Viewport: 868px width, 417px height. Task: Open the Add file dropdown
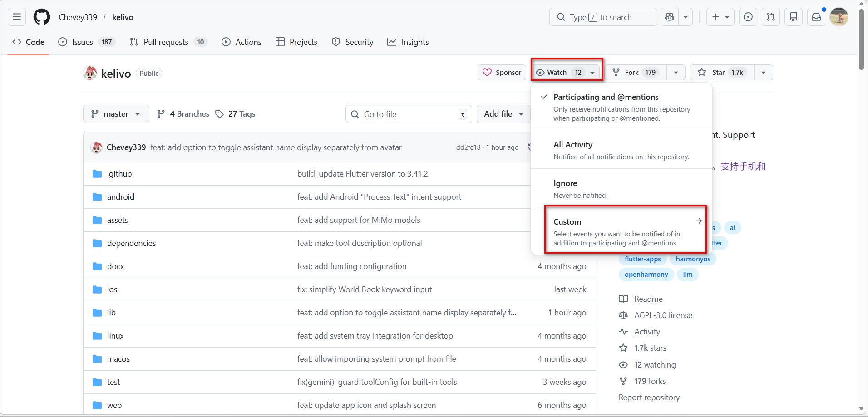point(503,114)
